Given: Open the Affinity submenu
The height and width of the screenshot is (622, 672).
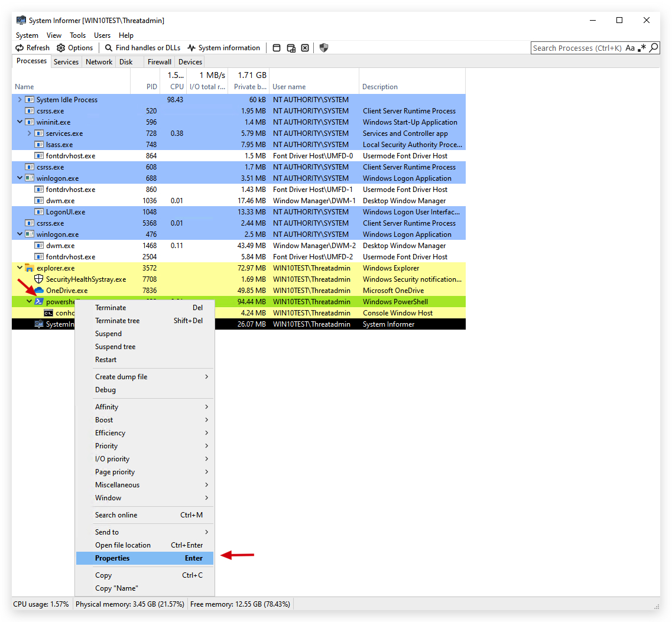Looking at the screenshot, I should pyautogui.click(x=145, y=407).
